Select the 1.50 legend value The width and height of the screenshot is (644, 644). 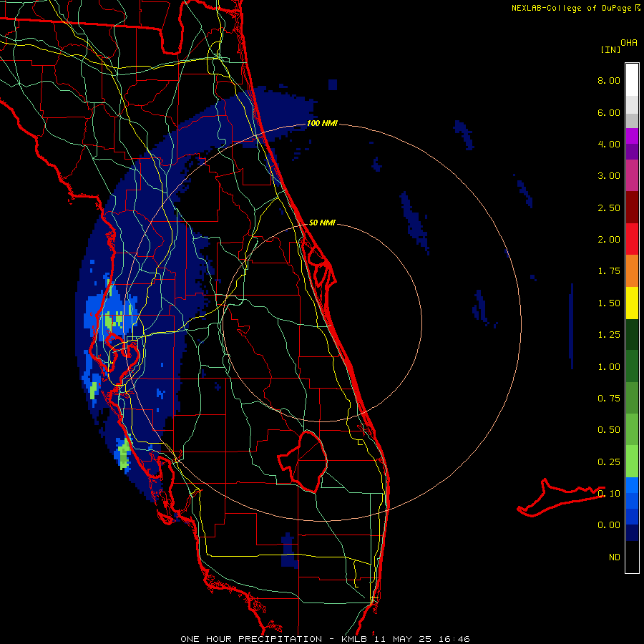click(609, 303)
